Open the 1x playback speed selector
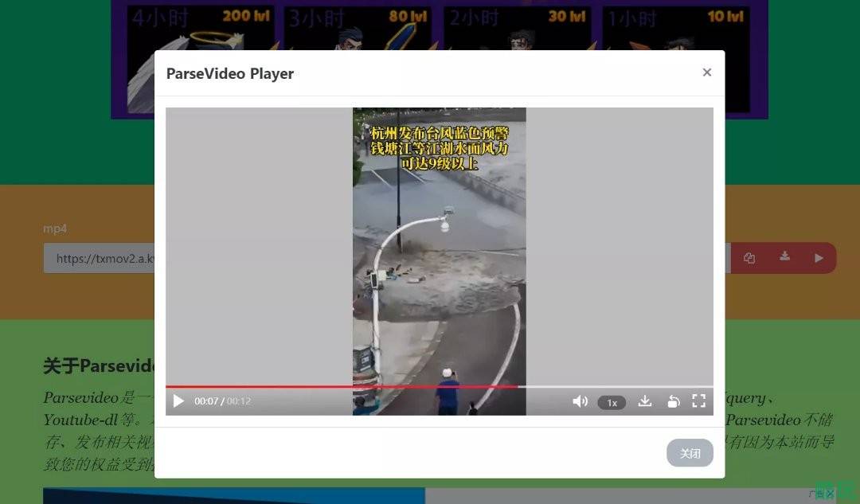This screenshot has width=860, height=504. point(612,403)
